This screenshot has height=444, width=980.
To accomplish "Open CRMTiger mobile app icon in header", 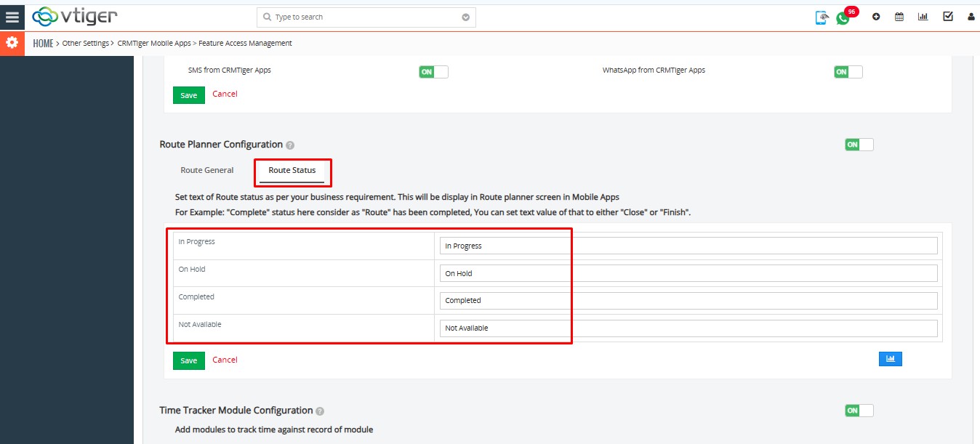I will click(x=822, y=17).
